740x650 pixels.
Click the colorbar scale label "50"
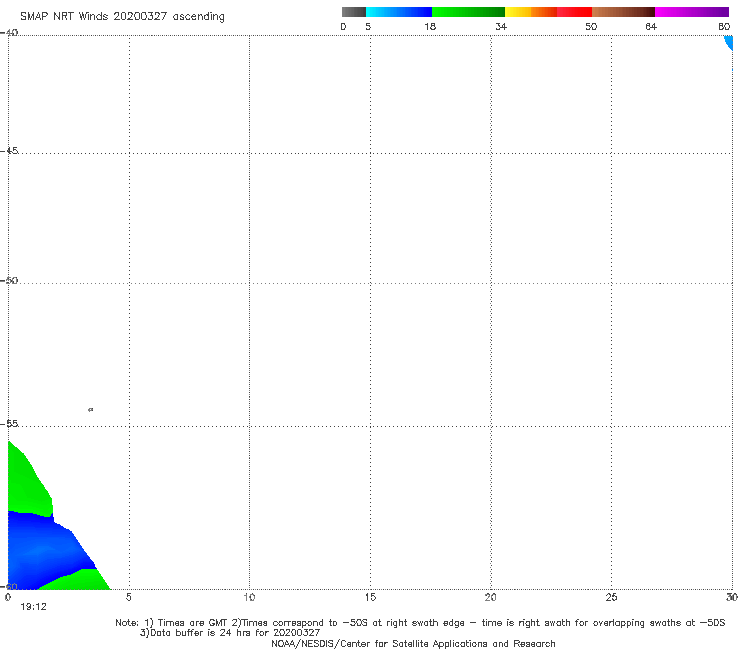tap(591, 26)
